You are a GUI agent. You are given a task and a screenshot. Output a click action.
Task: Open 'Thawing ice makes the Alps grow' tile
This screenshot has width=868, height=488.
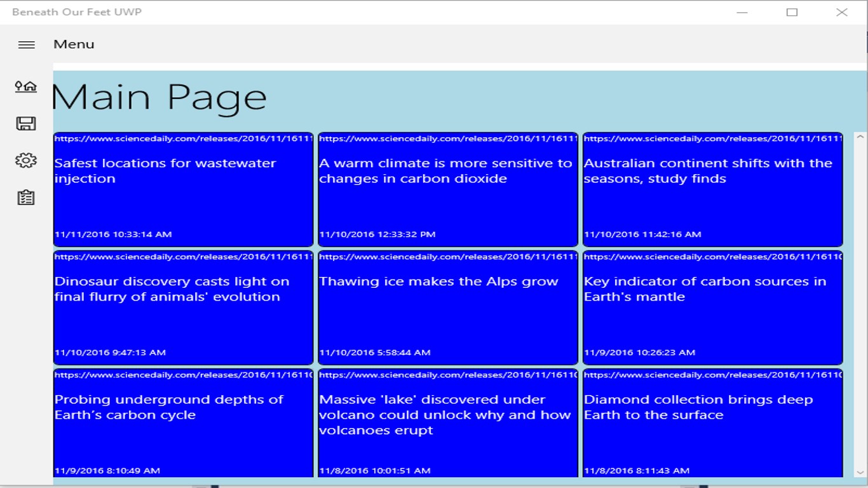point(448,308)
